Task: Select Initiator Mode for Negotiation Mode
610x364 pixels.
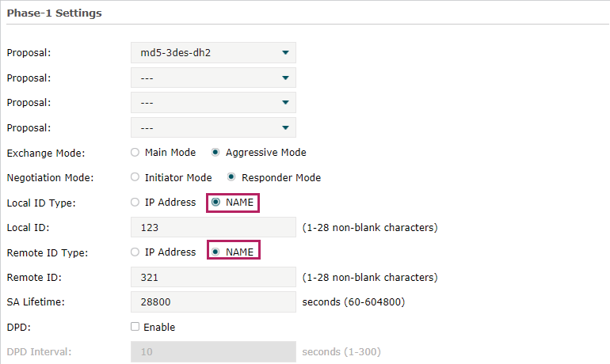Action: (x=135, y=177)
